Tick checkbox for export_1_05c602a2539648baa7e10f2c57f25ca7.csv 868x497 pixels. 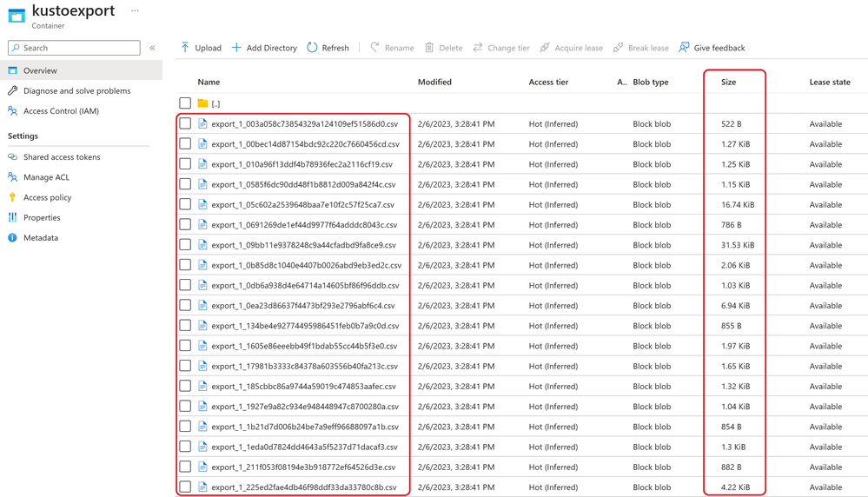click(185, 204)
